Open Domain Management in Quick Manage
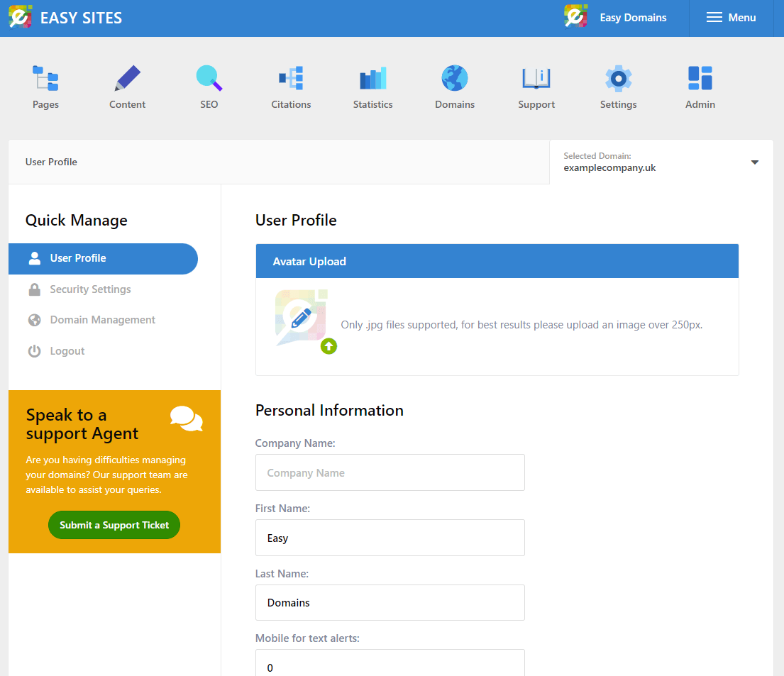This screenshot has width=784, height=676. (102, 320)
